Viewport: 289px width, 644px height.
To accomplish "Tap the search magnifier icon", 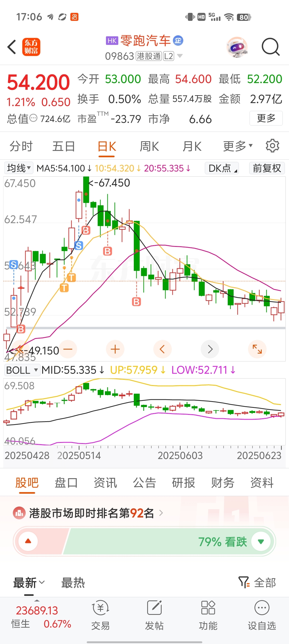I will pos(271,47).
